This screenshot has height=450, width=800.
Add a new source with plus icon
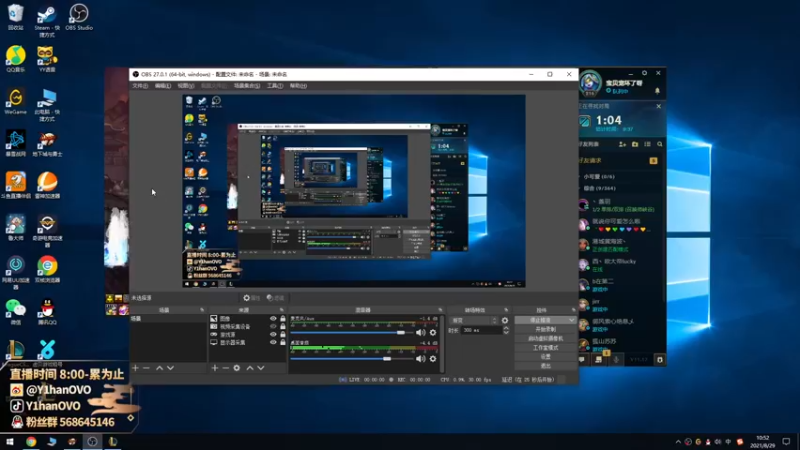(x=215, y=368)
